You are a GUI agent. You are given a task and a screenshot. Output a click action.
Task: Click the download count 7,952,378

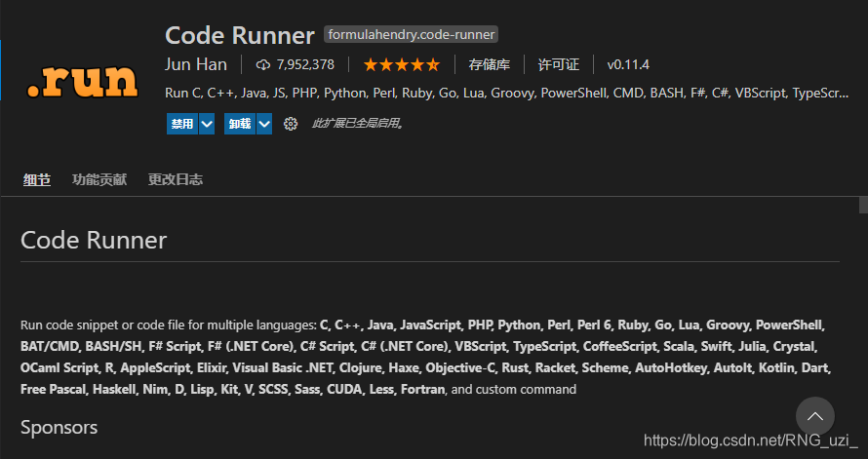305,64
